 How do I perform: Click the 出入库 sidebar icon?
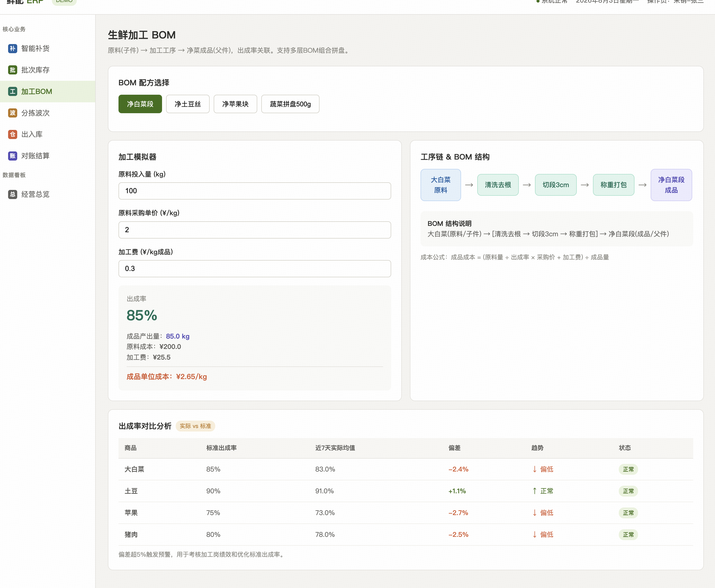point(12,134)
